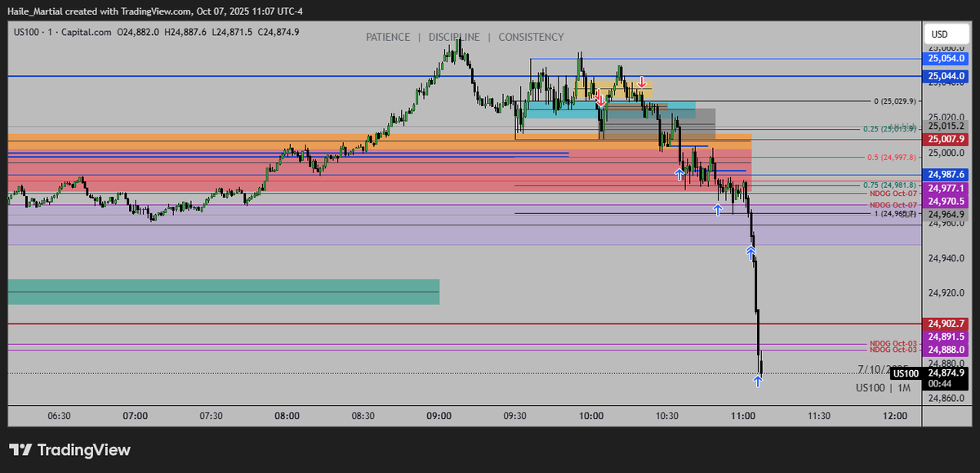980x473 pixels.
Task: Click the 24,902.7 red price label
Action: pyautogui.click(x=946, y=324)
